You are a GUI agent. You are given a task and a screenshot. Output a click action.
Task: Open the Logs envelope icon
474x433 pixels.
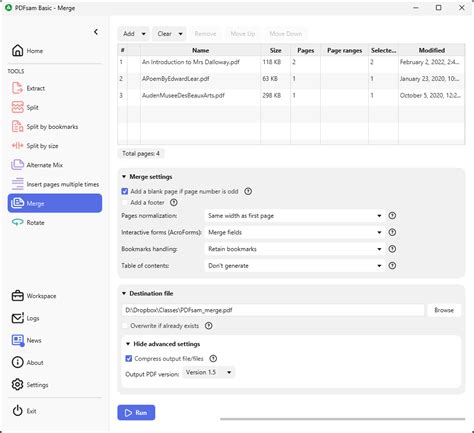point(17,318)
